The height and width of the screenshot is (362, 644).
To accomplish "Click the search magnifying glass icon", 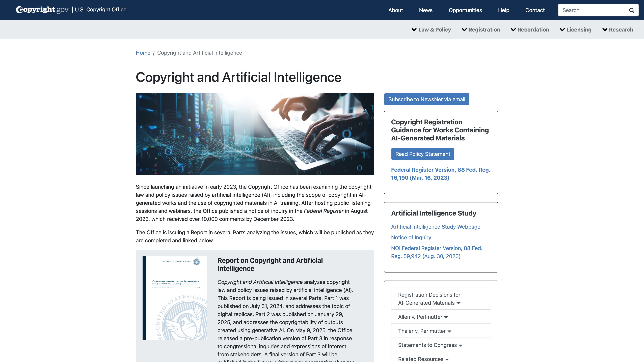I will pyautogui.click(x=632, y=10).
